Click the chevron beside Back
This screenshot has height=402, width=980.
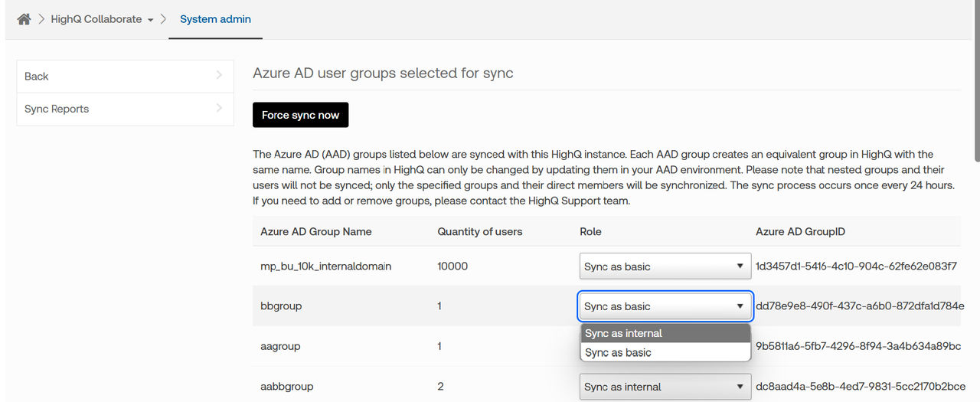coord(219,75)
